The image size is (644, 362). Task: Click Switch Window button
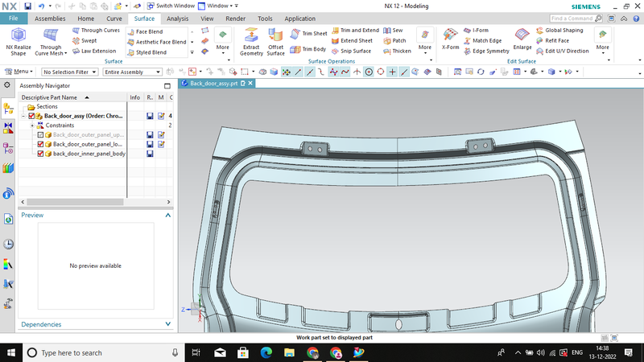tap(171, 6)
